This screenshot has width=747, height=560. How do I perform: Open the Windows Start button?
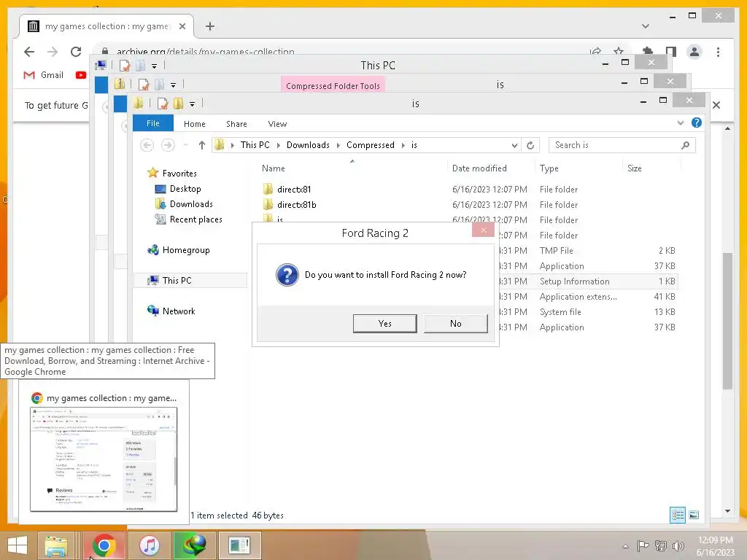coord(18,545)
